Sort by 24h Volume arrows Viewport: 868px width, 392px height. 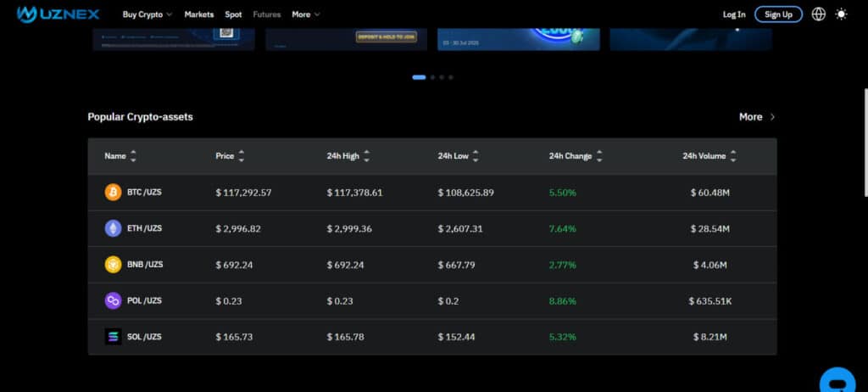click(733, 156)
